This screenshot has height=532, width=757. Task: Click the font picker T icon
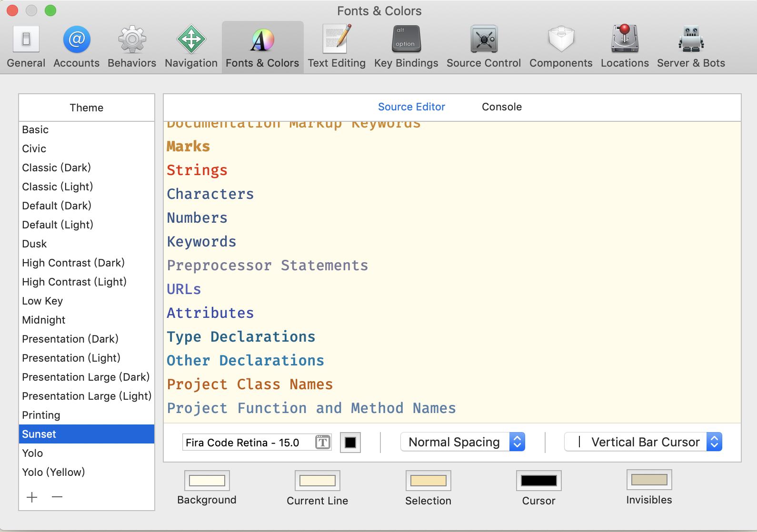point(323,443)
